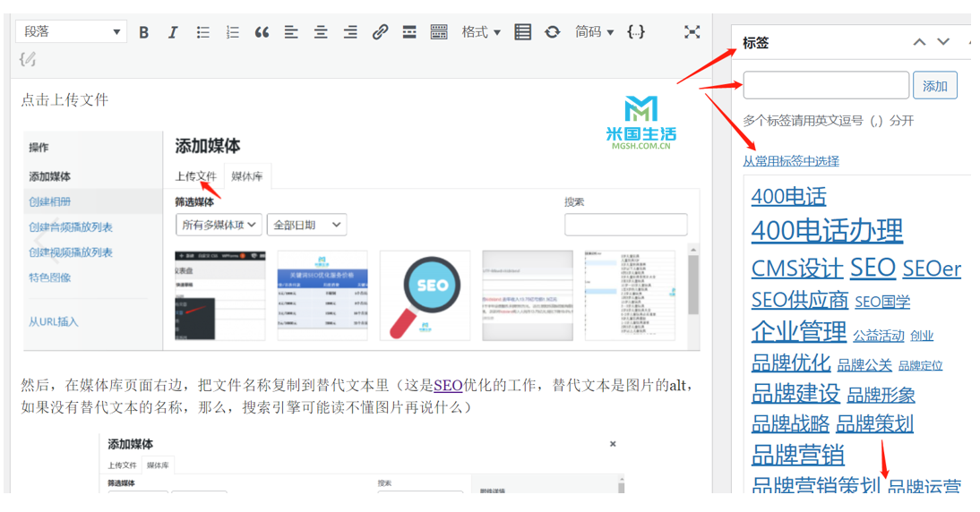Choose the 品牌形象 tag
980x512 pixels.
pyautogui.click(x=881, y=396)
